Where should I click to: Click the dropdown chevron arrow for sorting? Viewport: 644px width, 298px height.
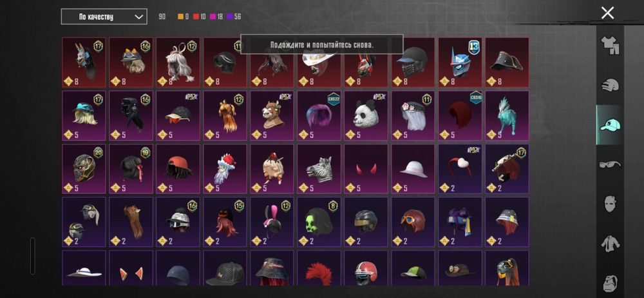[x=139, y=17]
